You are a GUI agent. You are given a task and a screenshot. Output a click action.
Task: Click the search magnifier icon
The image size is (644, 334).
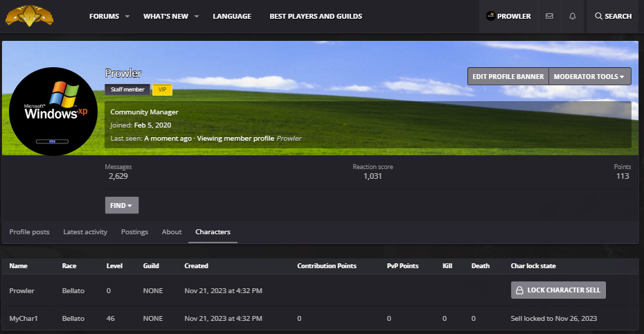[x=598, y=16]
